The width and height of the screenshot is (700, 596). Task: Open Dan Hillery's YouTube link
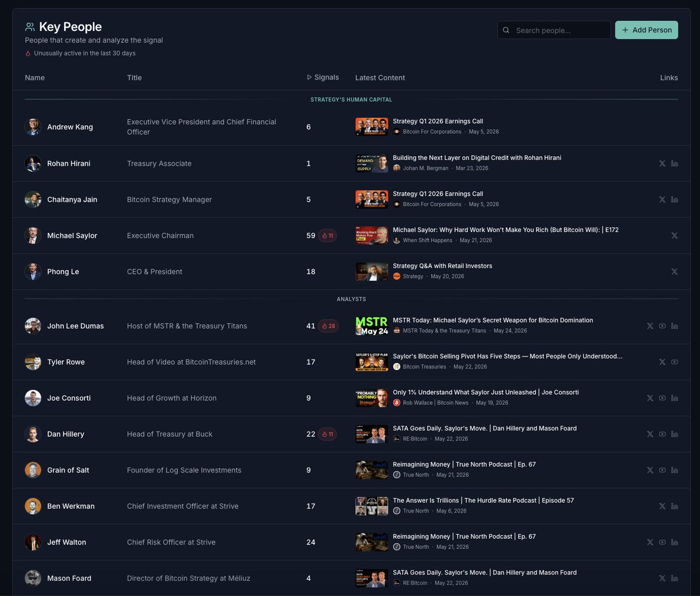[662, 434]
